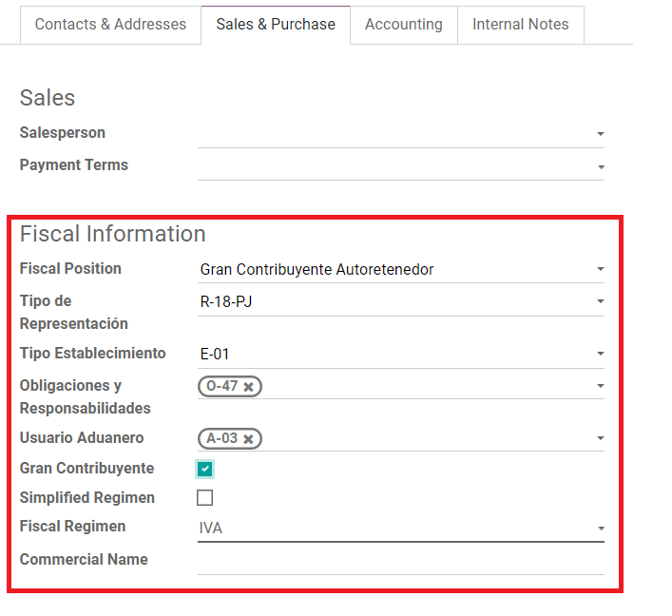
Task: Expand Obligaciones y Responsabilidades arrow
Action: [601, 386]
